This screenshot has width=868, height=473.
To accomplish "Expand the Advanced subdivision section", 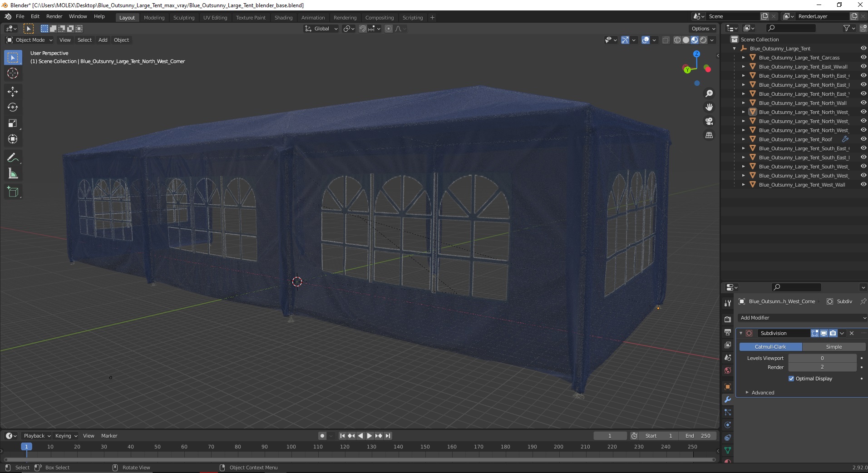I will 763,393.
